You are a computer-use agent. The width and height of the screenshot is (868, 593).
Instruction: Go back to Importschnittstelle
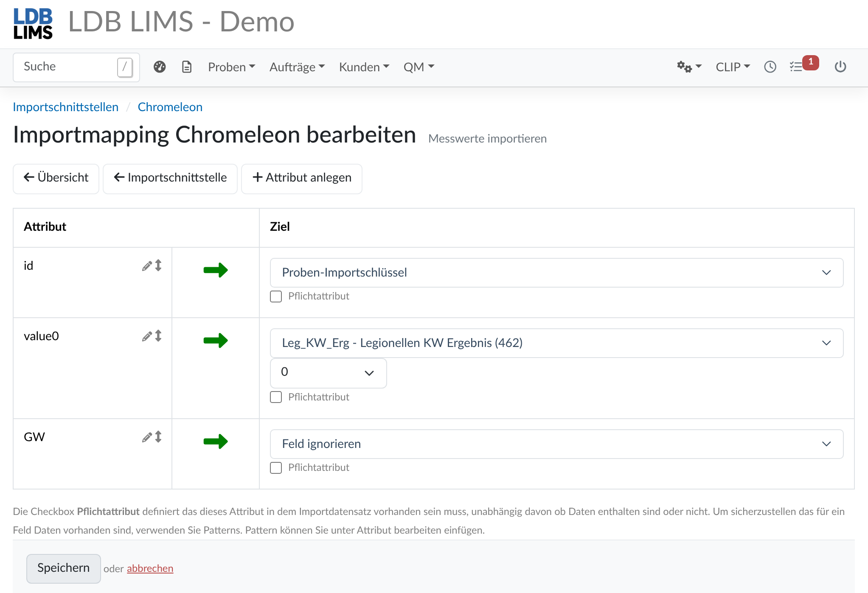coord(170,179)
